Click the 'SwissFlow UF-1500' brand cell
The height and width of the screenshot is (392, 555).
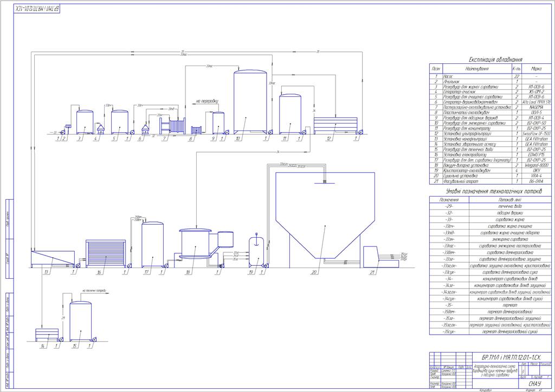click(x=536, y=134)
